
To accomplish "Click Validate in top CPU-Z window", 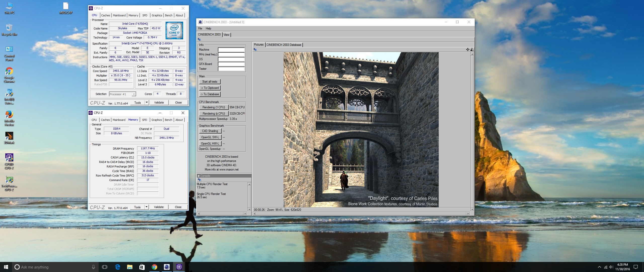I will click(x=159, y=103).
